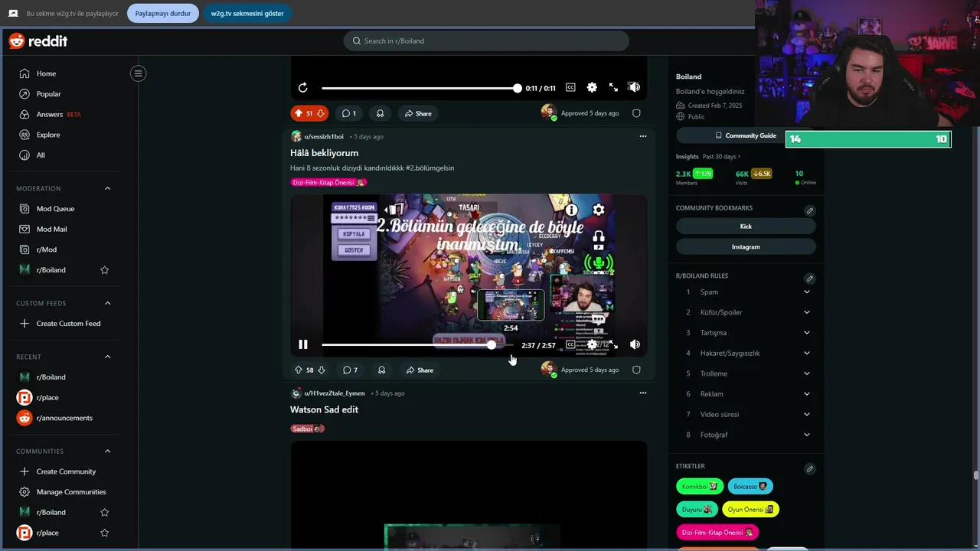Upvote the 58-point post
The image size is (980, 551).
pyautogui.click(x=298, y=370)
